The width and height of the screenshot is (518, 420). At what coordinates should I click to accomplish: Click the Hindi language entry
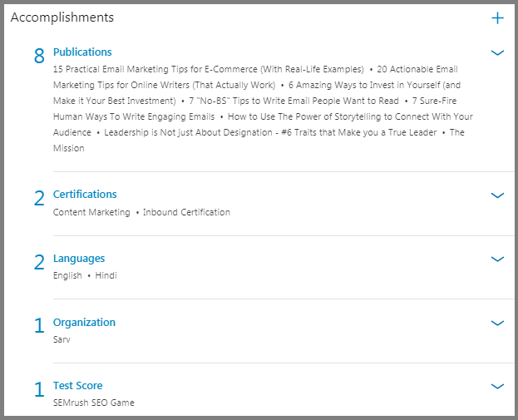pyautogui.click(x=106, y=275)
